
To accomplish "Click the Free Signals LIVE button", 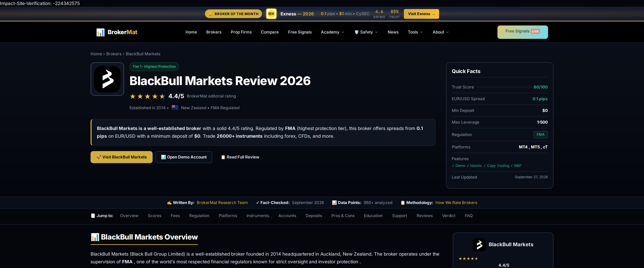I will [x=523, y=32].
